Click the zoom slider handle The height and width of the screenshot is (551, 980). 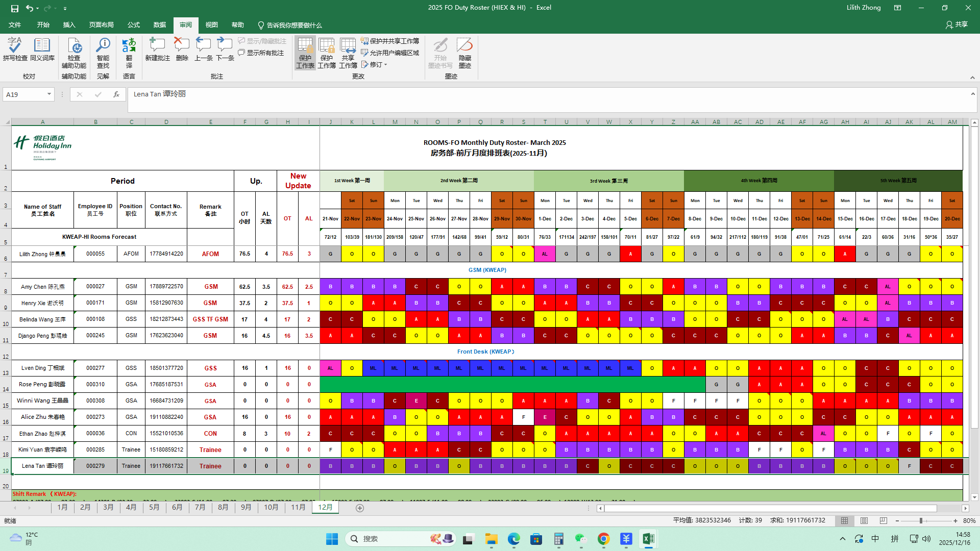pos(921,521)
